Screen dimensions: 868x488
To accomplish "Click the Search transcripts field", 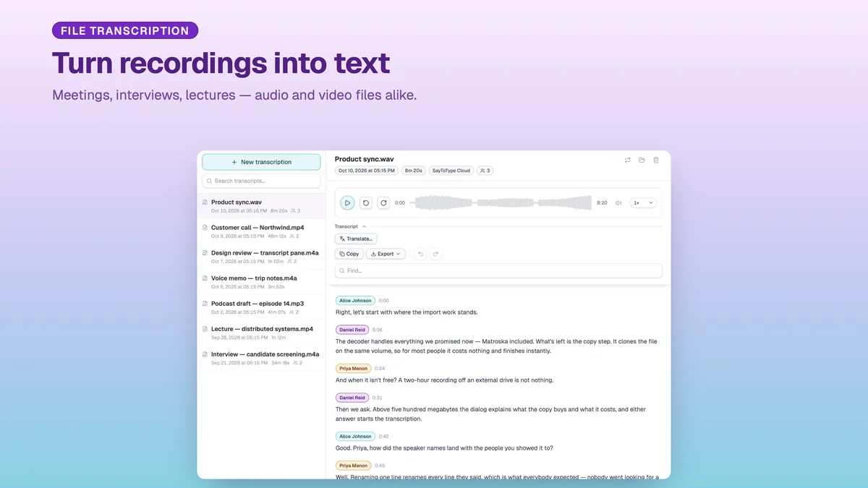I will 261,181.
